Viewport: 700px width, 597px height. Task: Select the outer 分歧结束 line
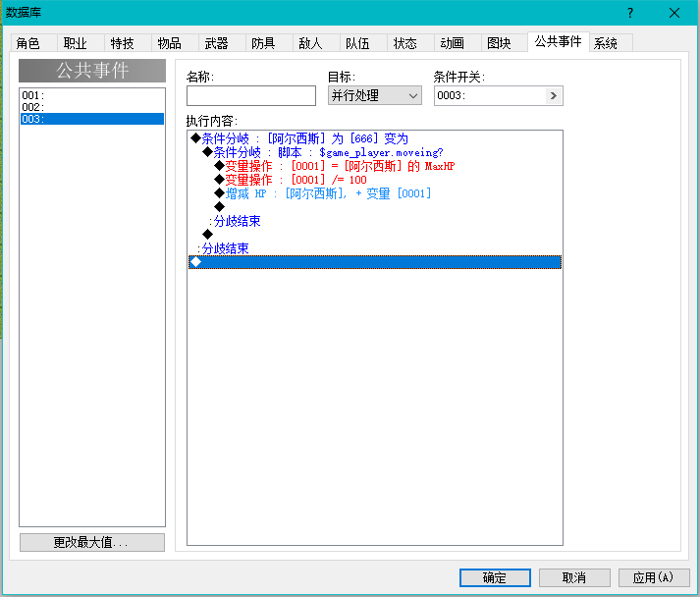[375, 248]
